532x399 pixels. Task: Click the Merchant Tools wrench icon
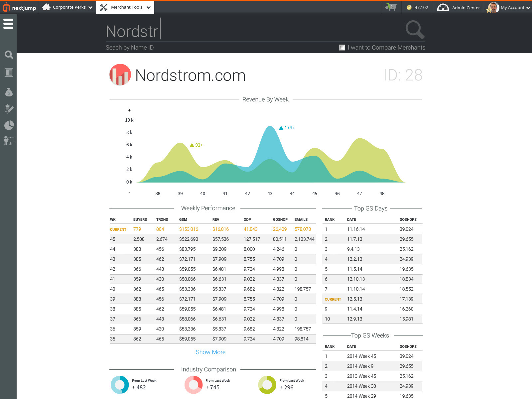(104, 7)
